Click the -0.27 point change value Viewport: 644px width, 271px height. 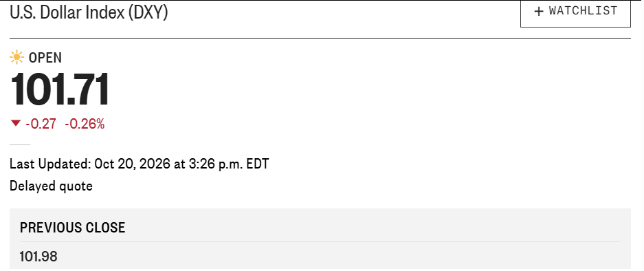point(41,123)
